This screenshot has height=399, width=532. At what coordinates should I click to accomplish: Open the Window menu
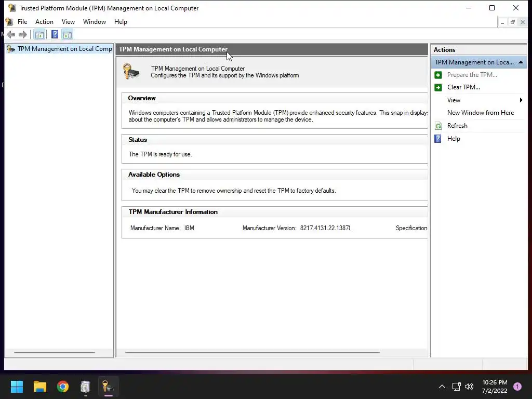pyautogui.click(x=95, y=22)
